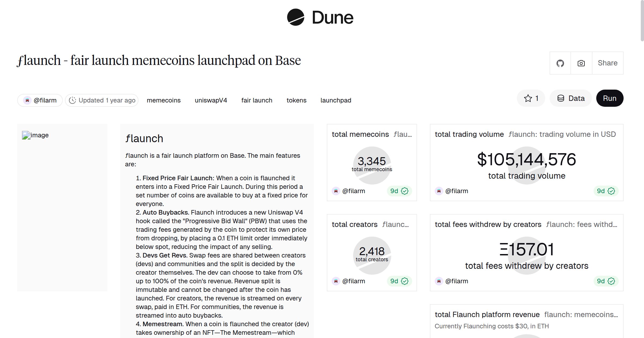Expand the truncated 'flau...' widget title
The image size is (644, 338).
[403, 134]
